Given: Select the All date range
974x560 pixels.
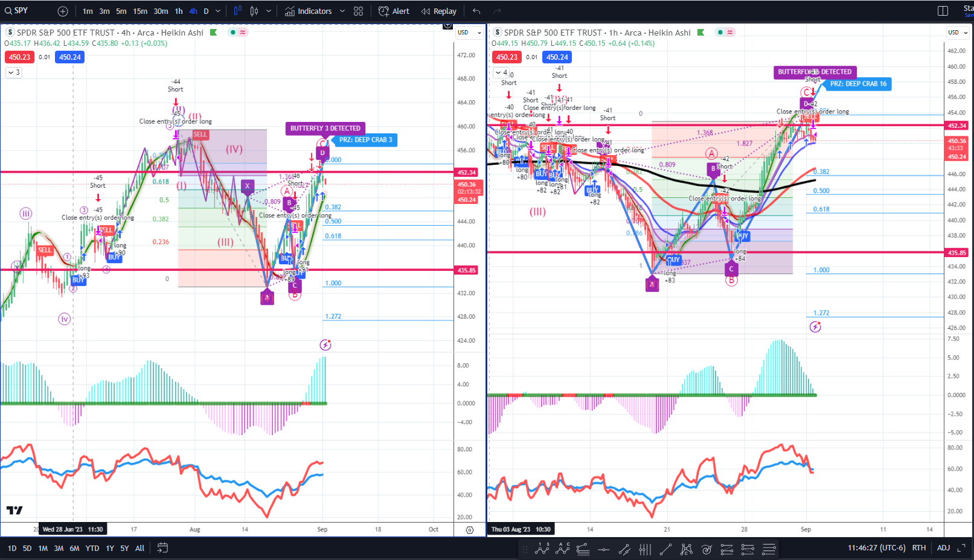Looking at the screenshot, I should pyautogui.click(x=140, y=549).
